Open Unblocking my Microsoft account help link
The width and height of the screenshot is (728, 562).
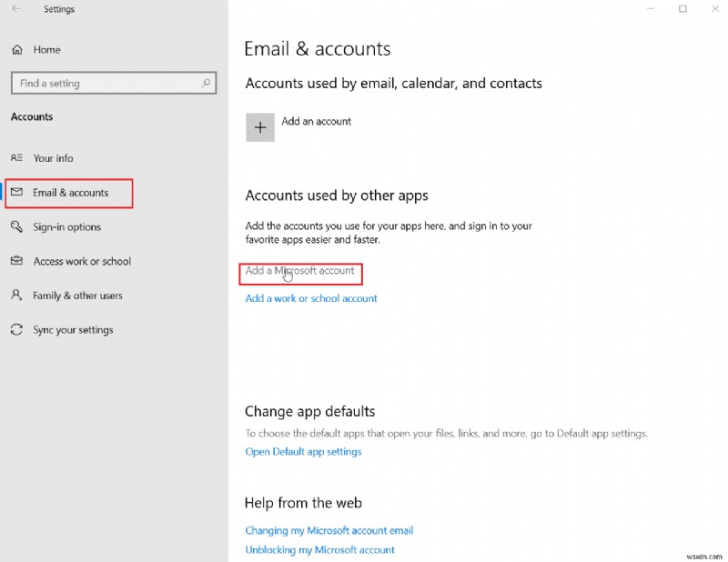(x=319, y=550)
